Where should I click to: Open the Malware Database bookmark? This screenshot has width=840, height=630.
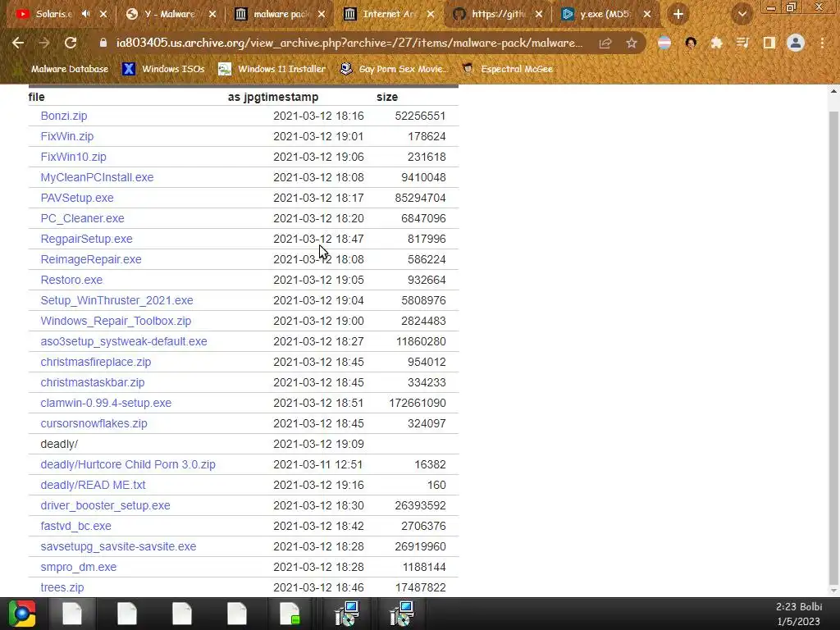[x=63, y=69]
